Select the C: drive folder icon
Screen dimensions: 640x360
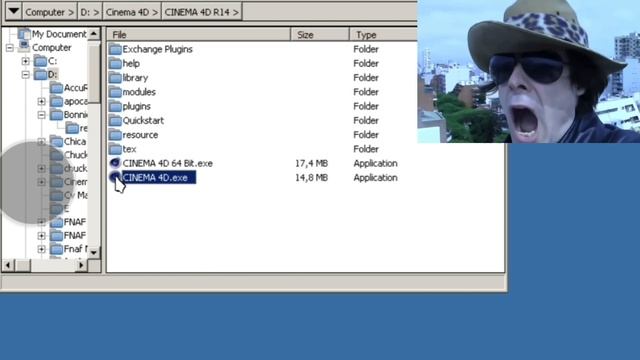tap(40, 61)
